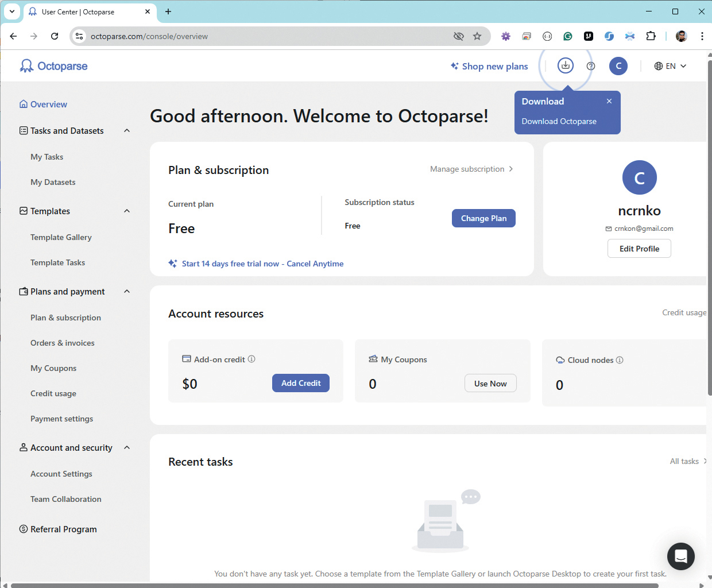Click the site information icon in address bar

coord(79,36)
